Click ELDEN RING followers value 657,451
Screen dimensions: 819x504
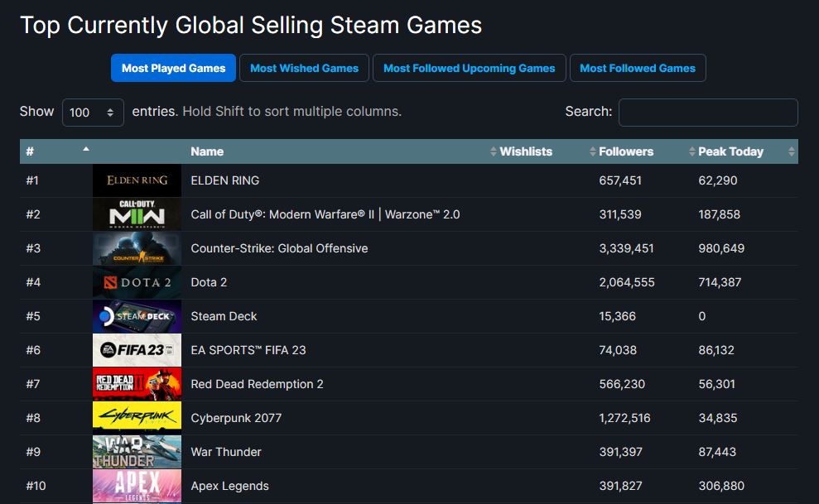tap(620, 180)
